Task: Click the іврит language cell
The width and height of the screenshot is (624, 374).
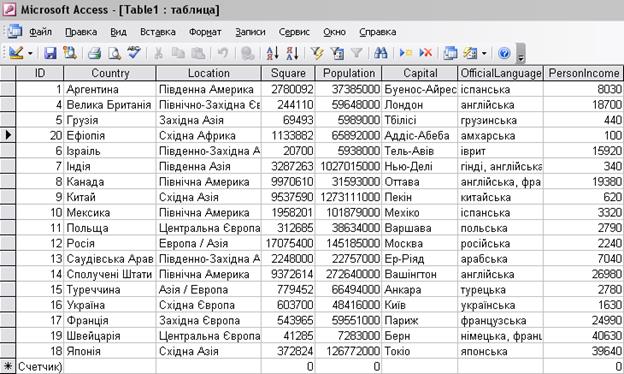Action: tap(501, 151)
